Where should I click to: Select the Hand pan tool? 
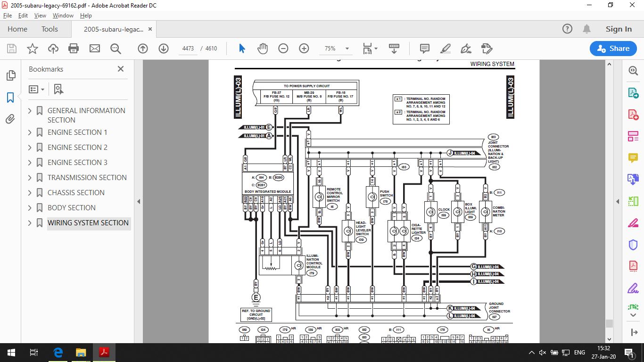(263, 49)
